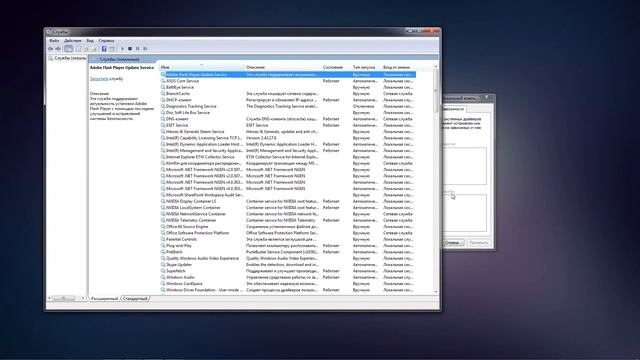
Task: Select NVIDIA Telemetry Container name
Action: click(x=191, y=220)
